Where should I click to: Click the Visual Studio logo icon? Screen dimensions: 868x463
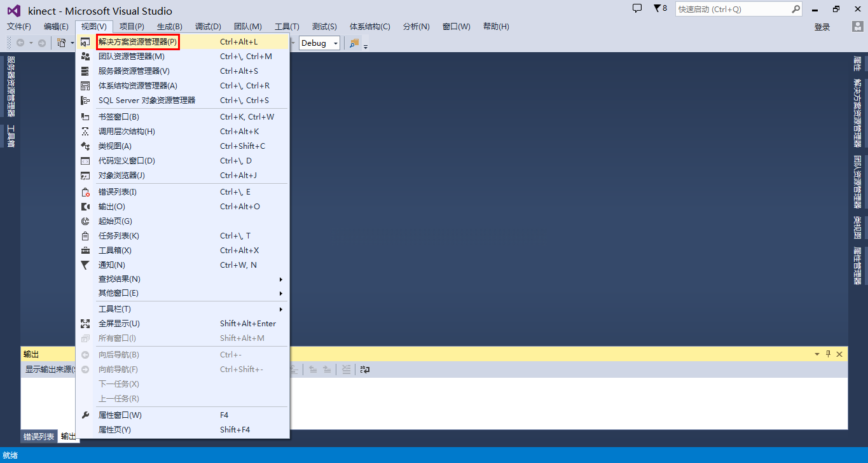tap(13, 10)
